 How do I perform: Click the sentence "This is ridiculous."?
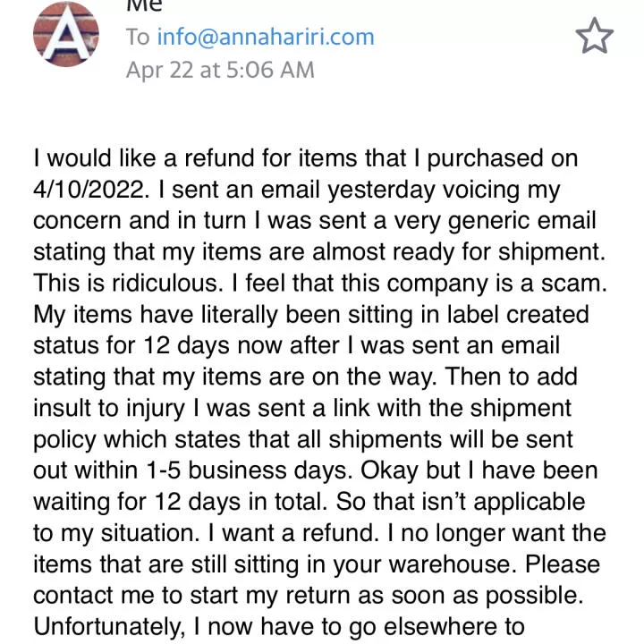(x=128, y=283)
